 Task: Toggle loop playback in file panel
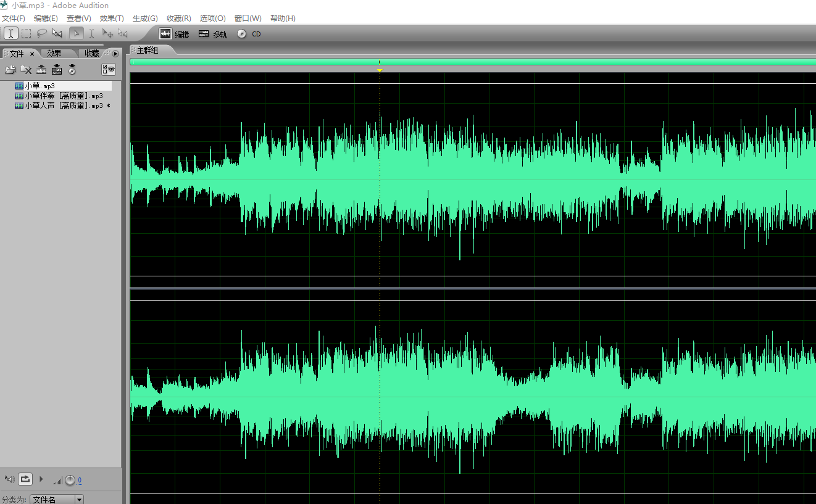[25, 479]
